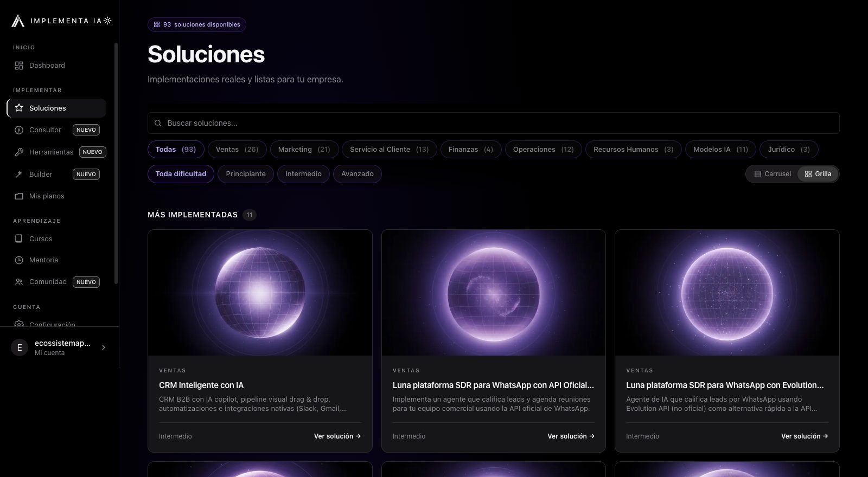868x477 pixels.
Task: Select Toda dificultad filter
Action: pyautogui.click(x=181, y=174)
